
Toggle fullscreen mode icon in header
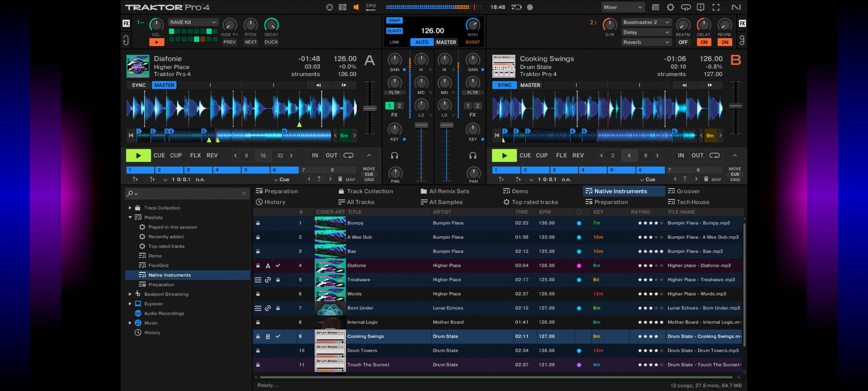pos(716,7)
